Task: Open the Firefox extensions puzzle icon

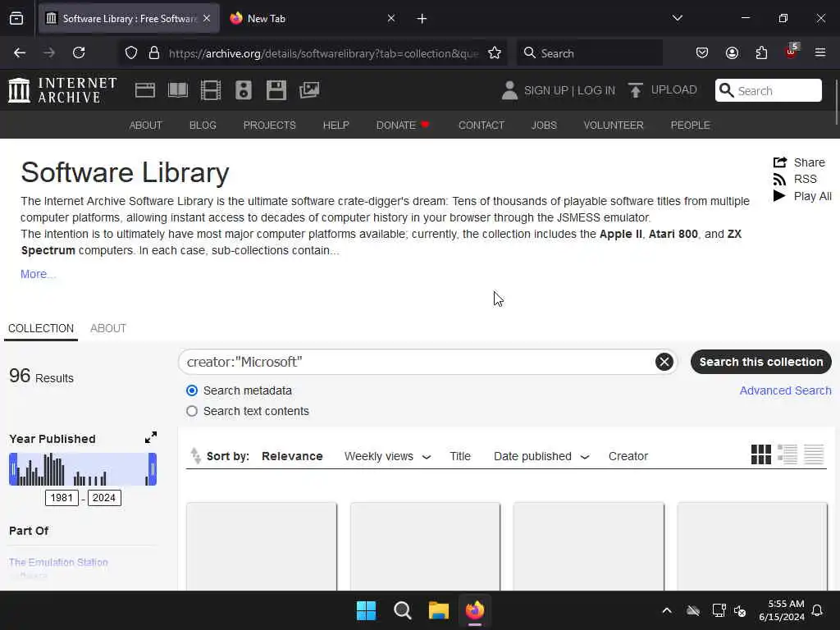Action: coord(761,52)
